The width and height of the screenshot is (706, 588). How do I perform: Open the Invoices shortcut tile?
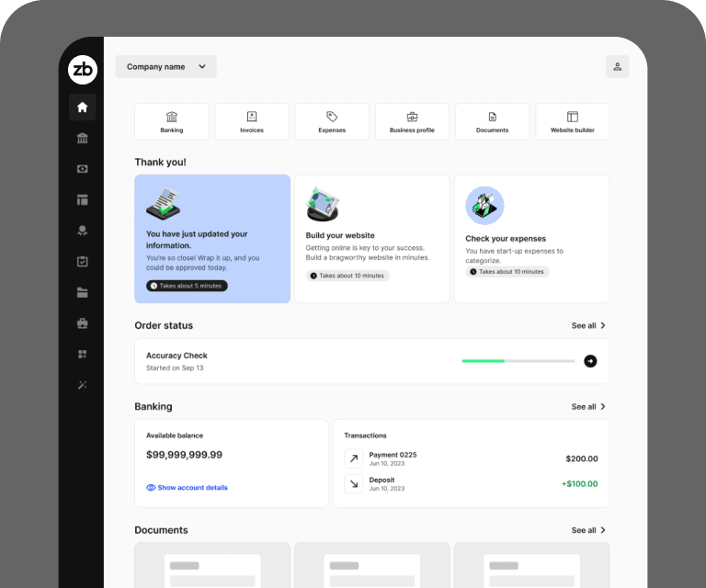(252, 121)
